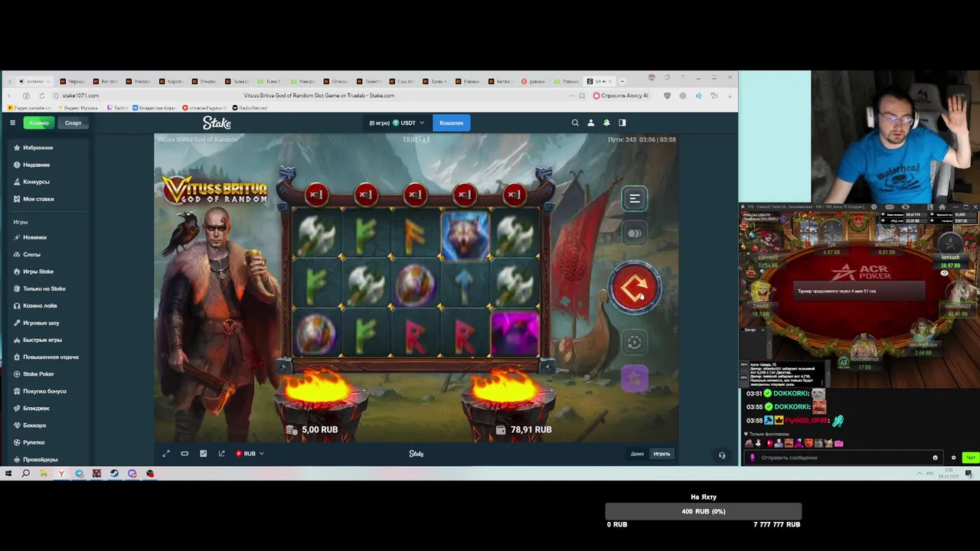Open the Radio Record bookmark link

point(250,108)
